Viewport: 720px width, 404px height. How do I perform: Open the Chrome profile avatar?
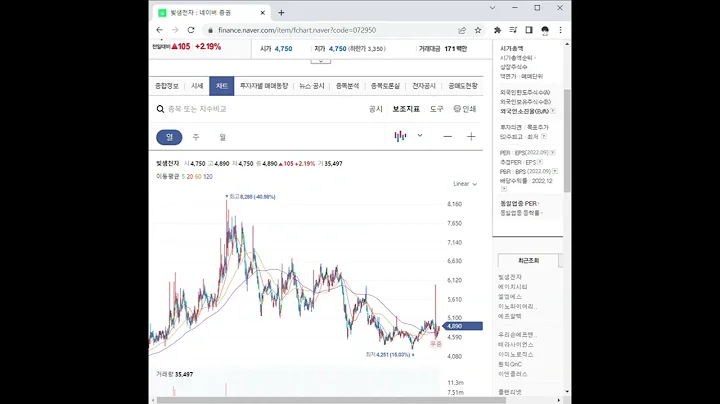click(x=545, y=30)
